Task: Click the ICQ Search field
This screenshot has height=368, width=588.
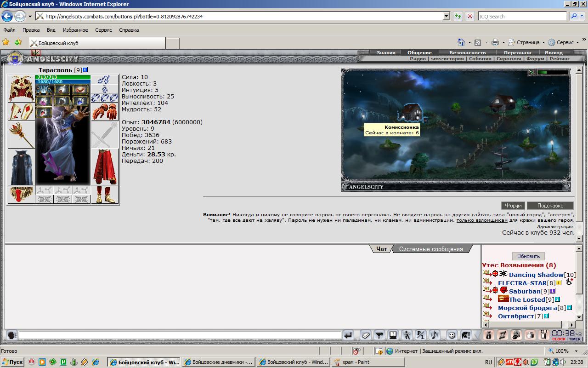Action: (522, 16)
